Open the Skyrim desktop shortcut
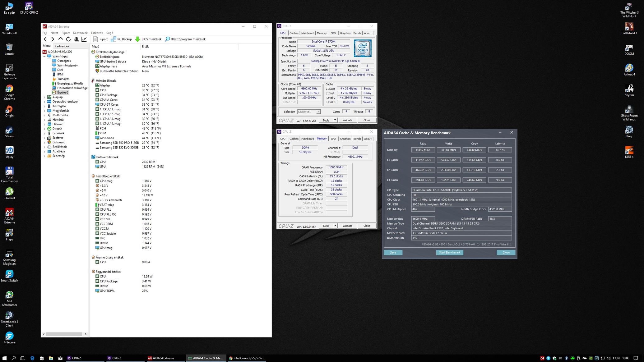 pyautogui.click(x=629, y=90)
